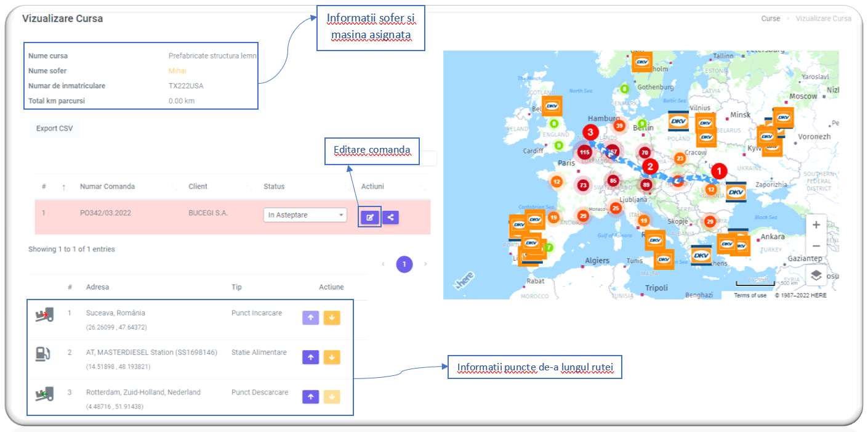Open the In Asteptare status dropdown
The height and width of the screenshot is (432, 868).
[305, 215]
